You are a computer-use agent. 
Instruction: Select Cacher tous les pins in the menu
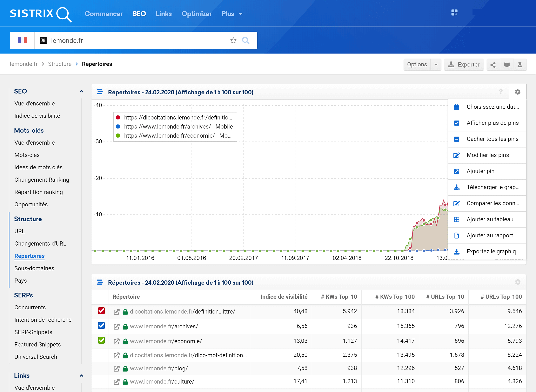click(487, 139)
